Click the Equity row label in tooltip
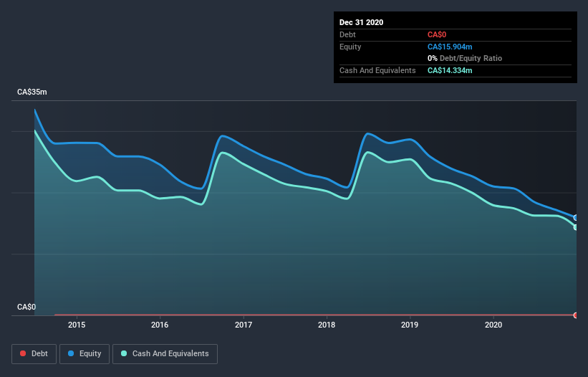 [x=350, y=47]
